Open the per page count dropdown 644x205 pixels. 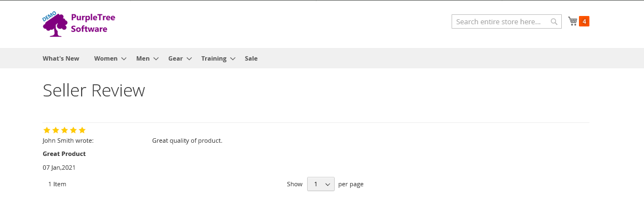pos(321,184)
